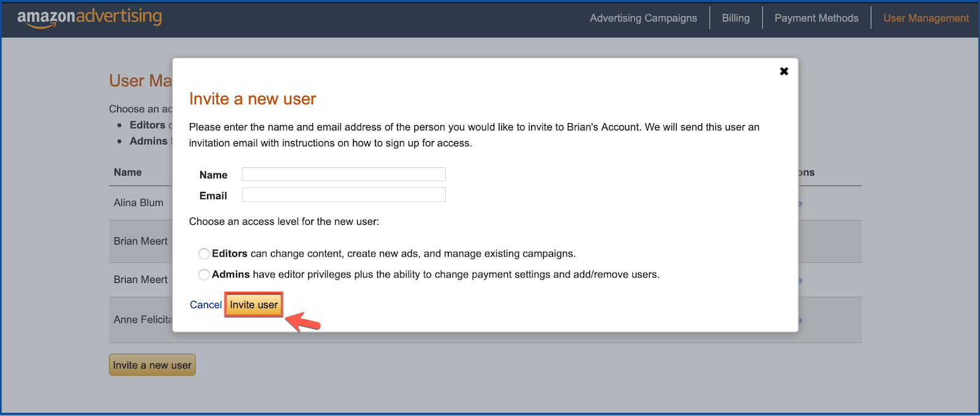Screen dimensions: 980x416
Task: Click the Invite a new user button
Action: coord(152,365)
